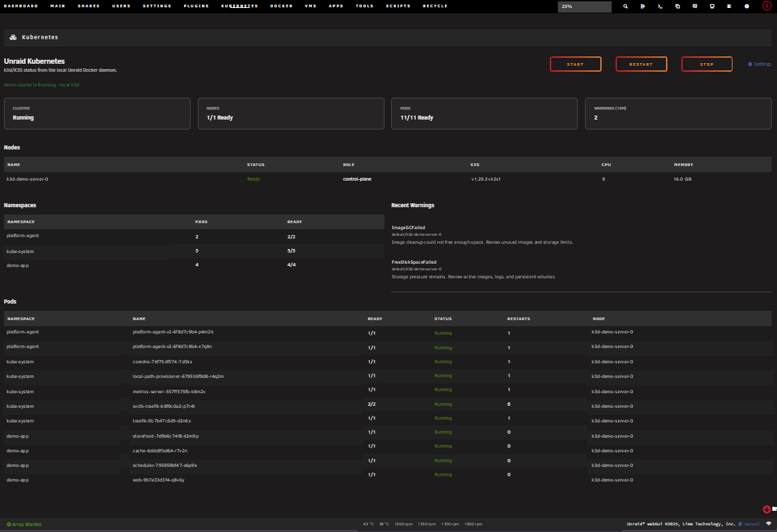The image size is (777, 532).
Task: Click the Restarts column header in Pods table
Action: [x=518, y=319]
